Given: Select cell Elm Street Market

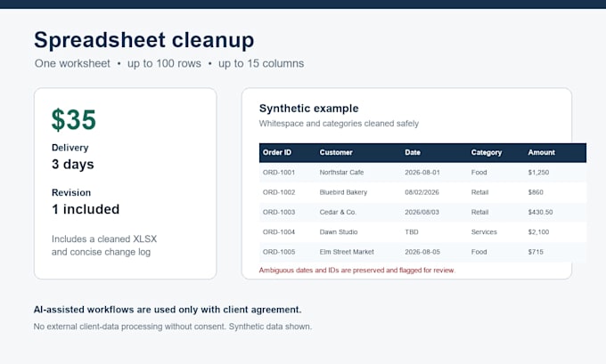Looking at the screenshot, I should [347, 252].
